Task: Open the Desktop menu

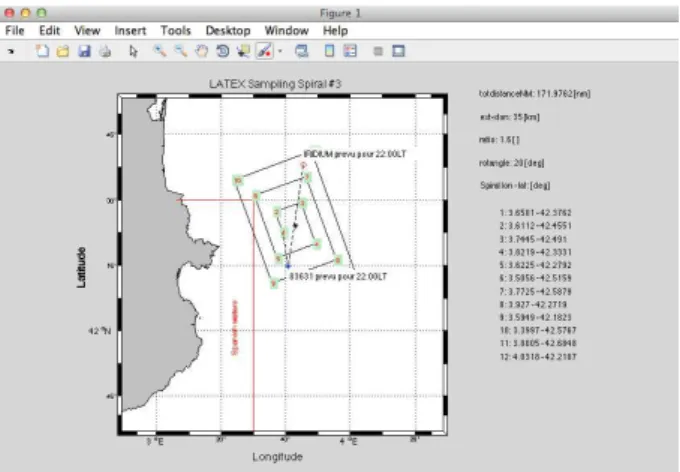Action: pos(228,31)
